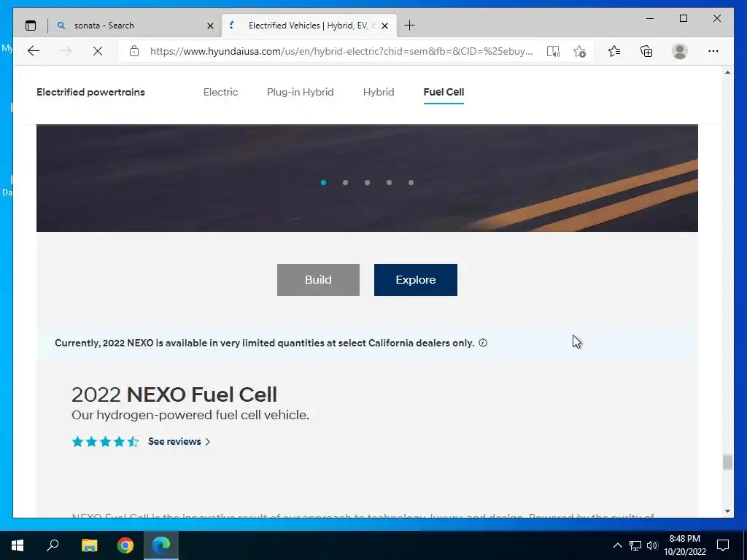Show hidden system tray icons
747x560 pixels.
pos(617,545)
